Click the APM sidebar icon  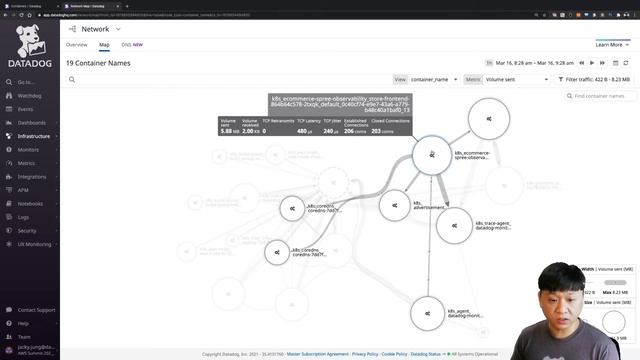(9, 190)
